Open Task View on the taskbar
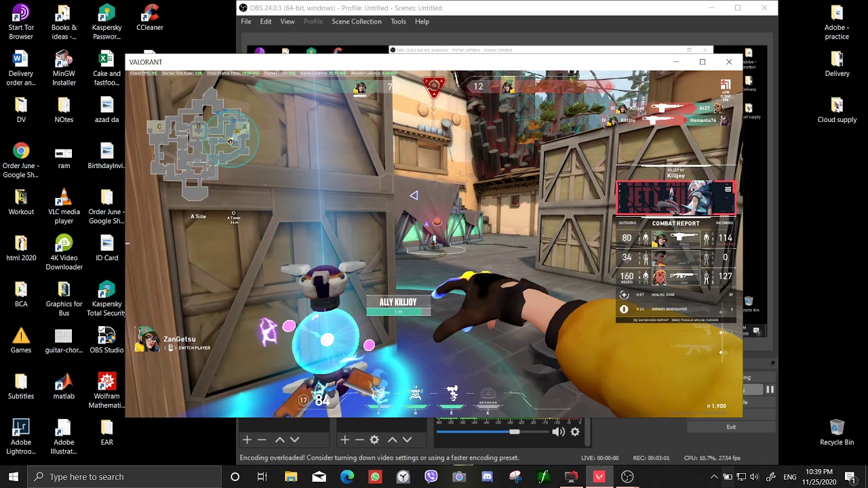 (x=262, y=476)
